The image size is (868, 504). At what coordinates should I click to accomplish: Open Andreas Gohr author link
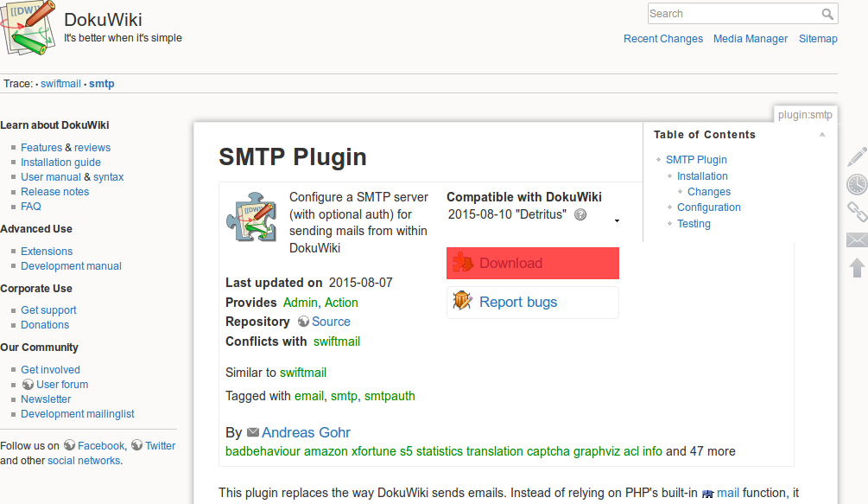point(306,432)
